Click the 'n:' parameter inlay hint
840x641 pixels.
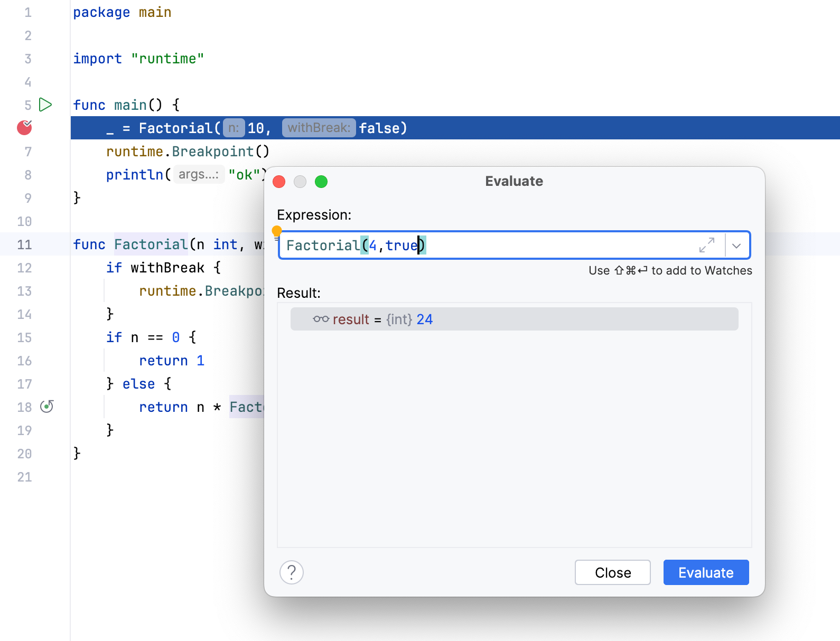pyautogui.click(x=234, y=128)
